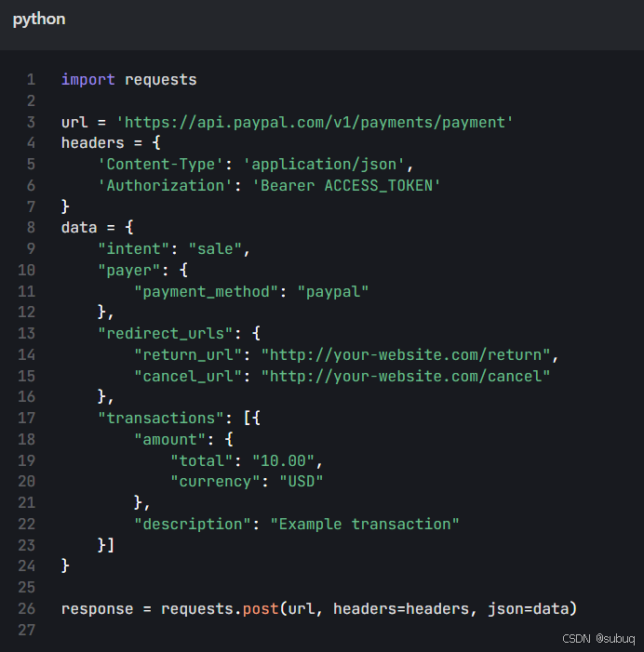The height and width of the screenshot is (652, 644).
Task: Click 'data = {' on line 8
Action: 98,228
